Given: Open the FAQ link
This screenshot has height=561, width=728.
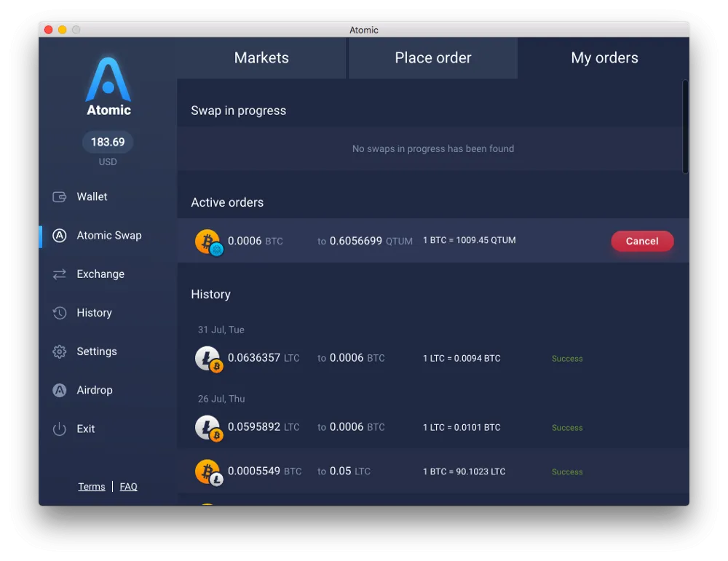Looking at the screenshot, I should pyautogui.click(x=129, y=486).
